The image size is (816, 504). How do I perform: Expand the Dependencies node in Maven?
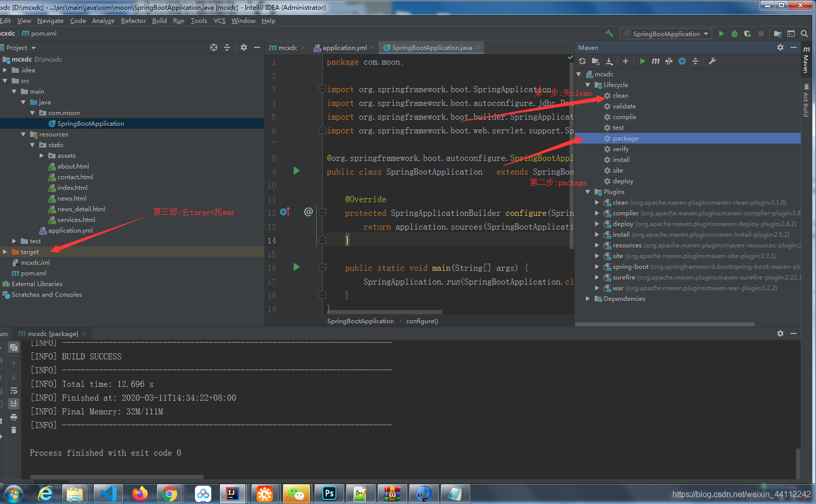coord(588,299)
